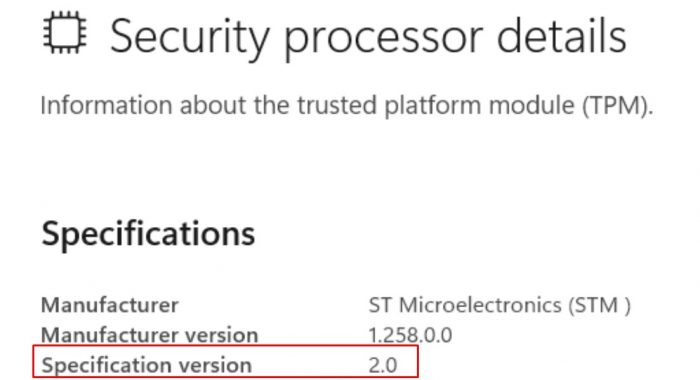Select the 2.0 specification version value
Viewport: 700px width, 380px height.
coord(383,365)
